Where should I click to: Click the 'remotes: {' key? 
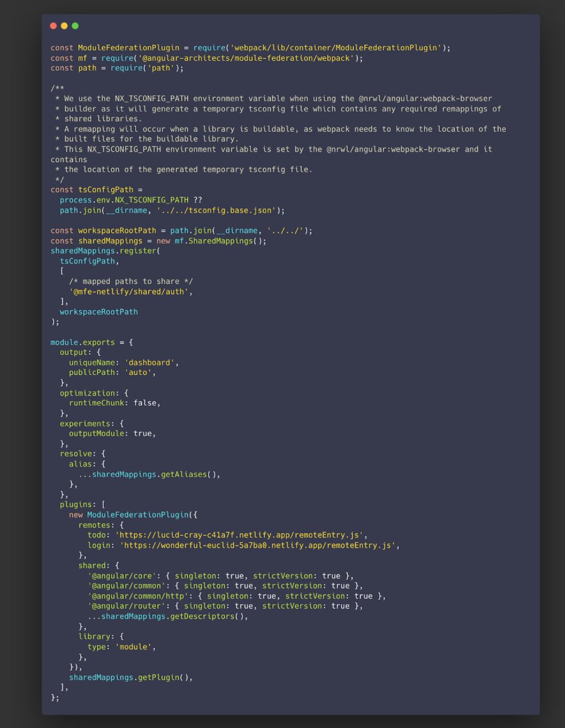(x=101, y=525)
